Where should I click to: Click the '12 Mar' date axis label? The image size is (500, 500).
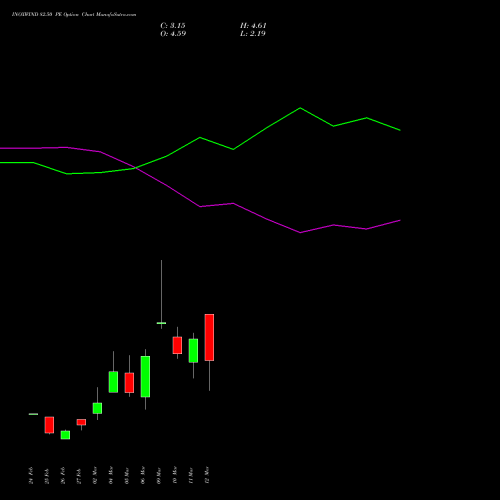pos(207,475)
